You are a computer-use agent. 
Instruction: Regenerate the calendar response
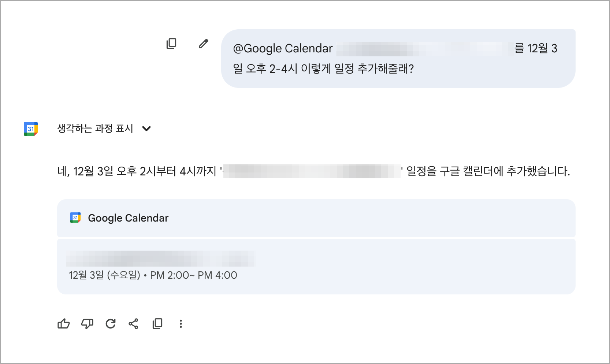111,324
